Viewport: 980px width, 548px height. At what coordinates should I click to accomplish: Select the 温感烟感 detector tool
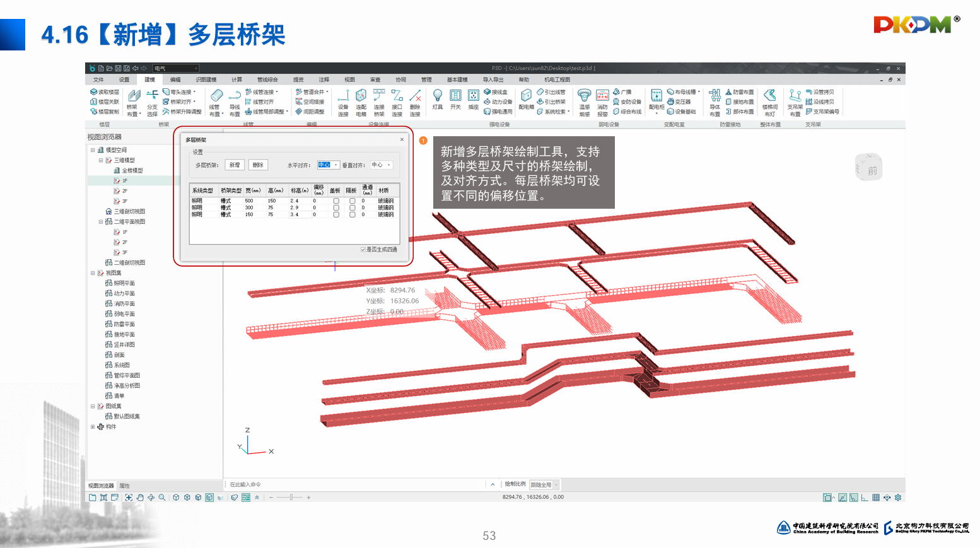585,102
